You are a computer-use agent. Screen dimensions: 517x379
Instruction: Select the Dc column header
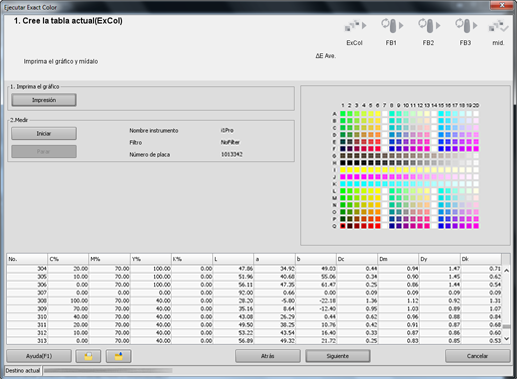pos(357,259)
